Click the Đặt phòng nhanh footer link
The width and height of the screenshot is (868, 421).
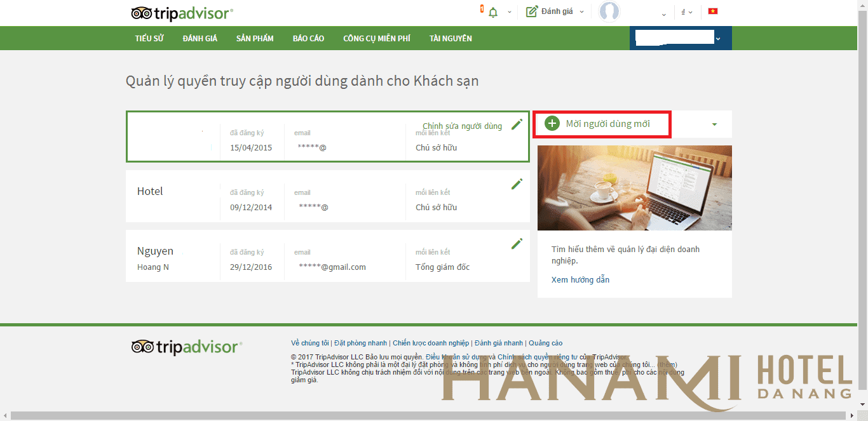(360, 342)
